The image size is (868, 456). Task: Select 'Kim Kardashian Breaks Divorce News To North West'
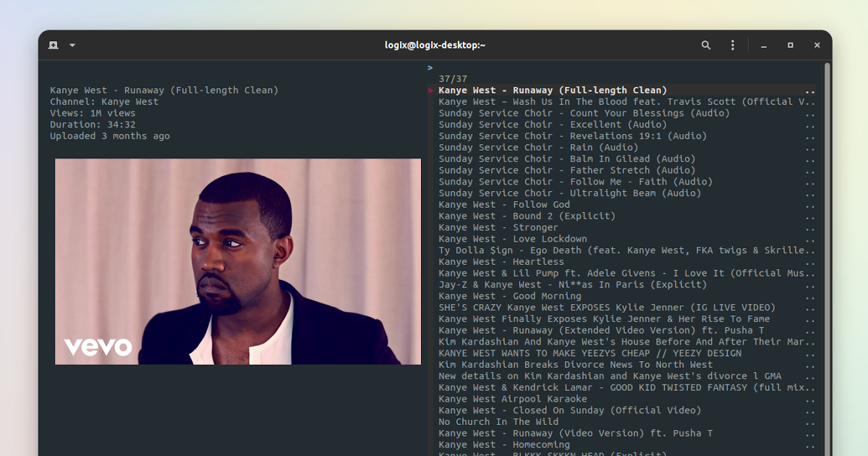(626, 365)
